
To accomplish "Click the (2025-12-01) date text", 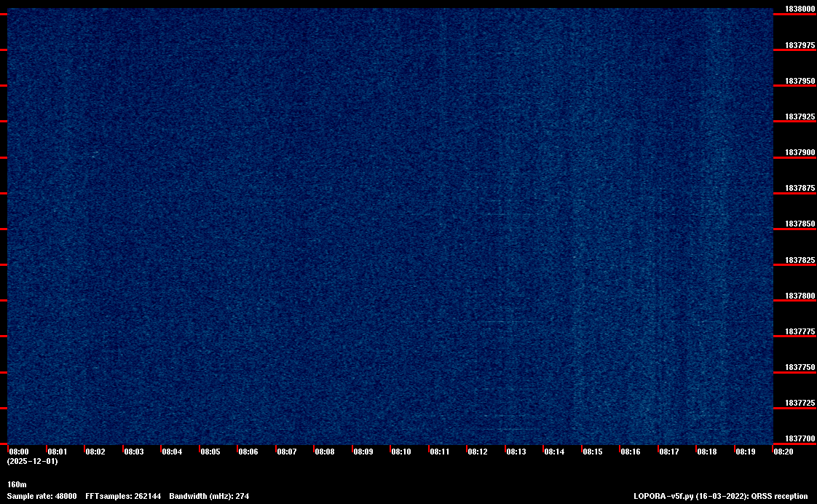I will 32,461.
